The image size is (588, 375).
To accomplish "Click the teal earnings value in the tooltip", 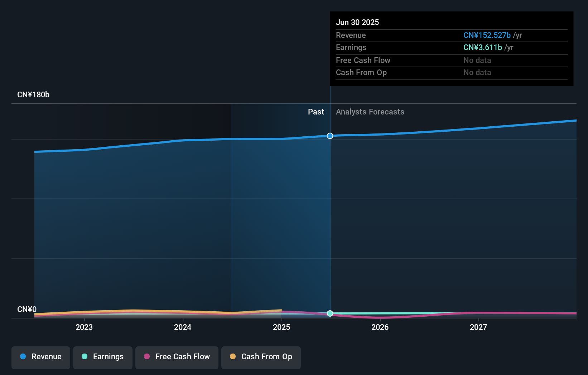I will (x=482, y=47).
